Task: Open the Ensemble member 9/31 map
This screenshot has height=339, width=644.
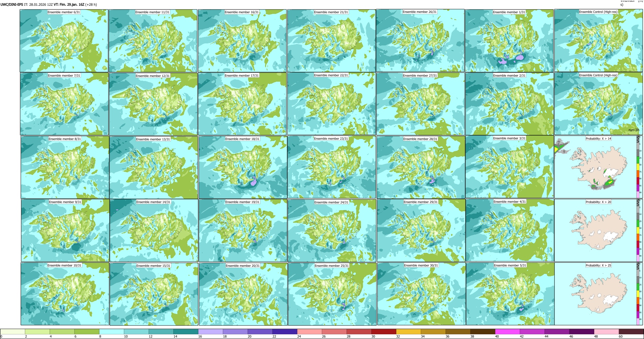Action: coord(65,231)
